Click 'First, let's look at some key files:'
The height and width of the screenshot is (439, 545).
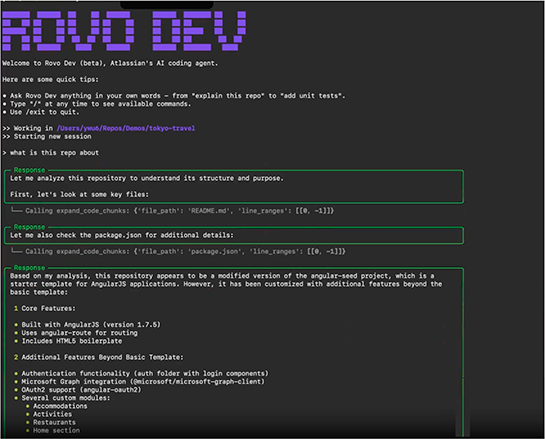click(x=79, y=195)
